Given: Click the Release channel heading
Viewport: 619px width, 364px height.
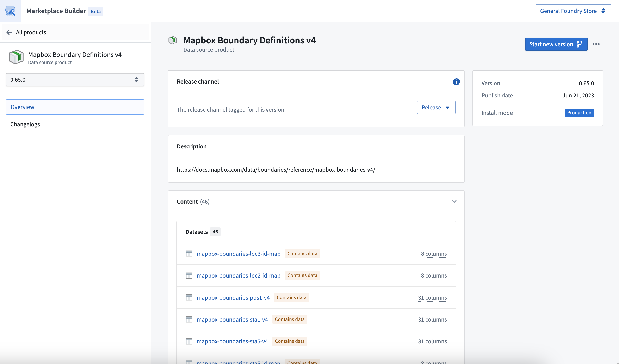Looking at the screenshot, I should [x=198, y=81].
